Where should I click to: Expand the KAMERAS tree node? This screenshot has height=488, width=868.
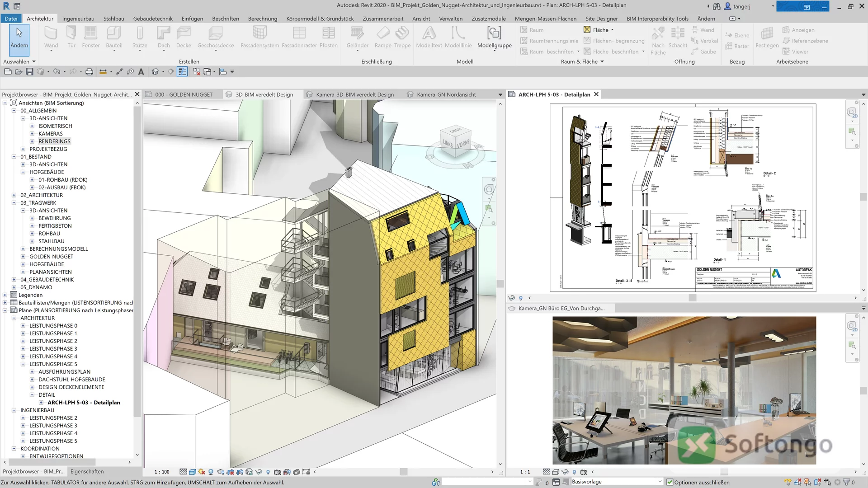[x=32, y=134]
